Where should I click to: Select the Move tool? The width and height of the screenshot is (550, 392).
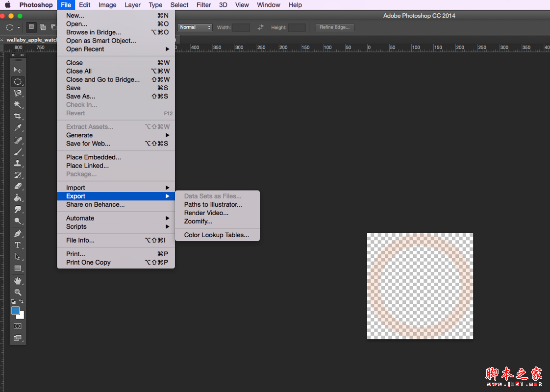click(18, 70)
